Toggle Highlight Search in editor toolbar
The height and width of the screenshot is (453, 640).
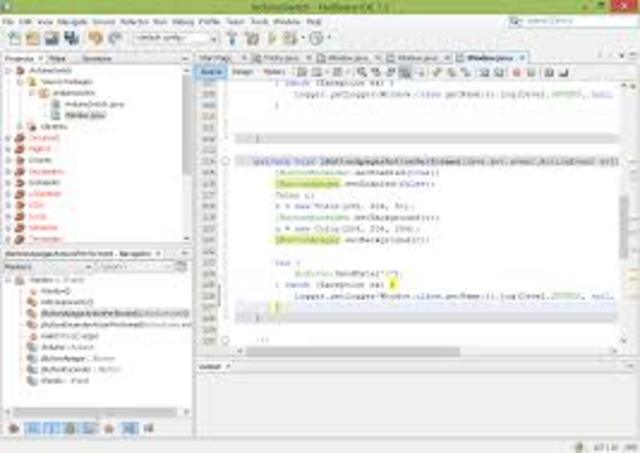404,73
